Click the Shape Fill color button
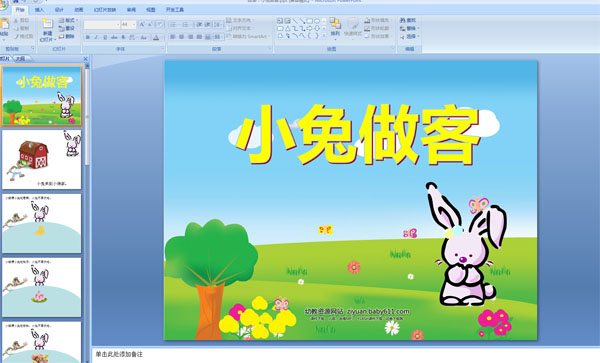This screenshot has width=600, height=363. click(x=377, y=20)
